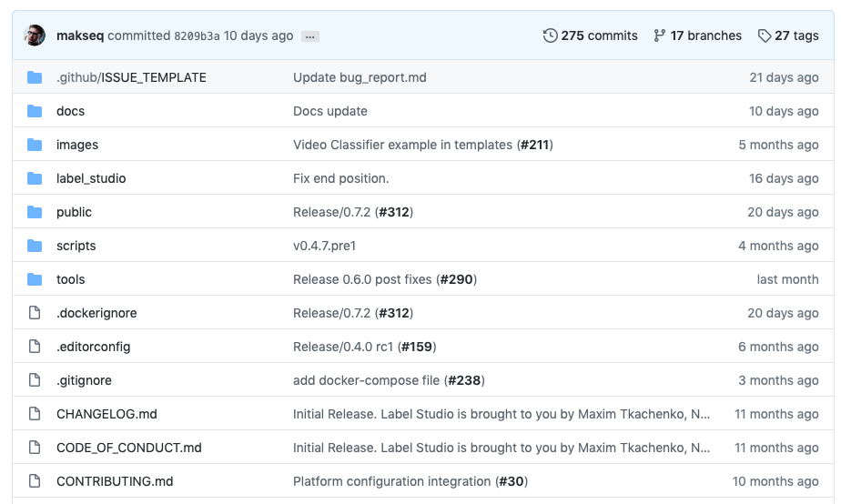The width and height of the screenshot is (841, 504).
Task: Open docs folder
Action: 71,111
